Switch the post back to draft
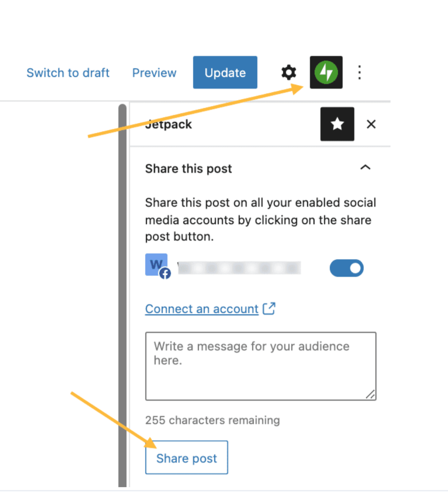448x492 pixels. click(x=68, y=73)
